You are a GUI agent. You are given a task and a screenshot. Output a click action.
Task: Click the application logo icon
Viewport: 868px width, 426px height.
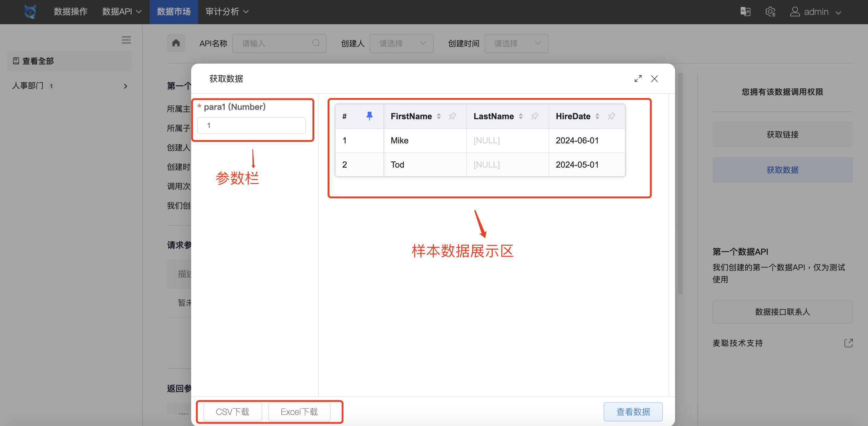click(30, 12)
